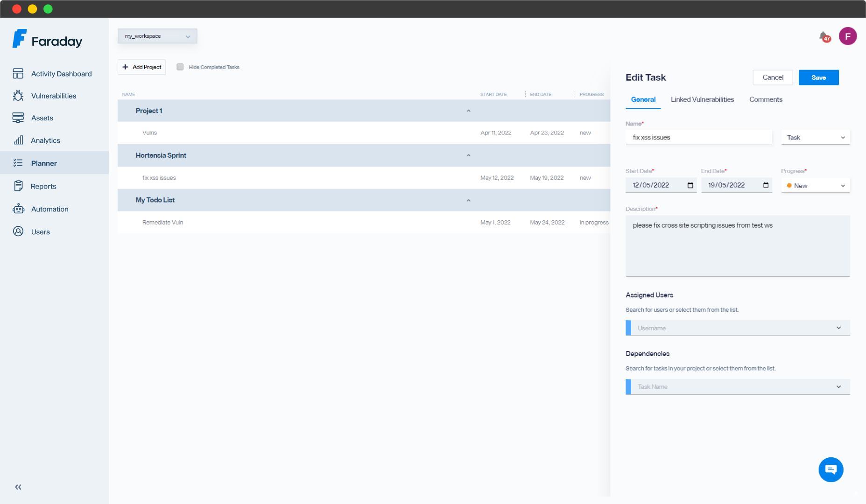The image size is (866, 504).
Task: Switch to the Linked Vulnerabilities tab
Action: point(702,99)
